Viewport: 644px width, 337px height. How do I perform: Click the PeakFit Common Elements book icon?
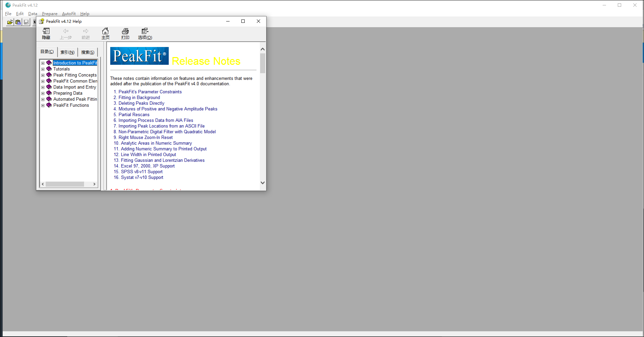point(49,81)
